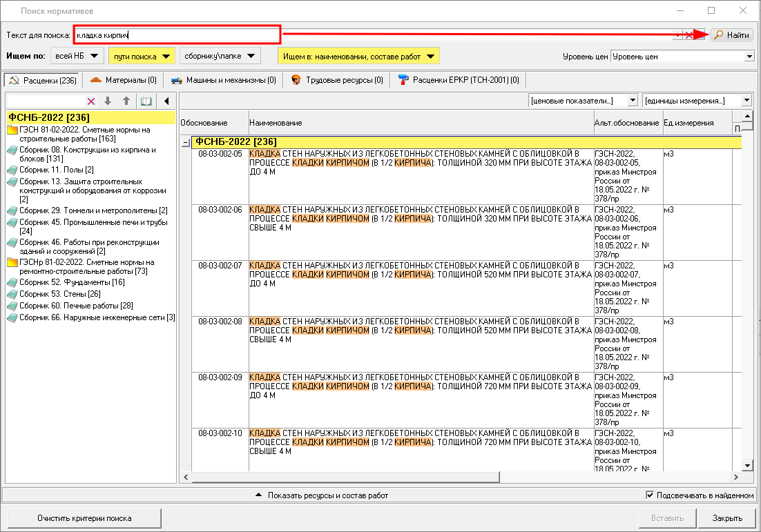The height and width of the screenshot is (532, 761).
Task: Click the red X clear filter icon in tree panel
Action: click(x=91, y=101)
